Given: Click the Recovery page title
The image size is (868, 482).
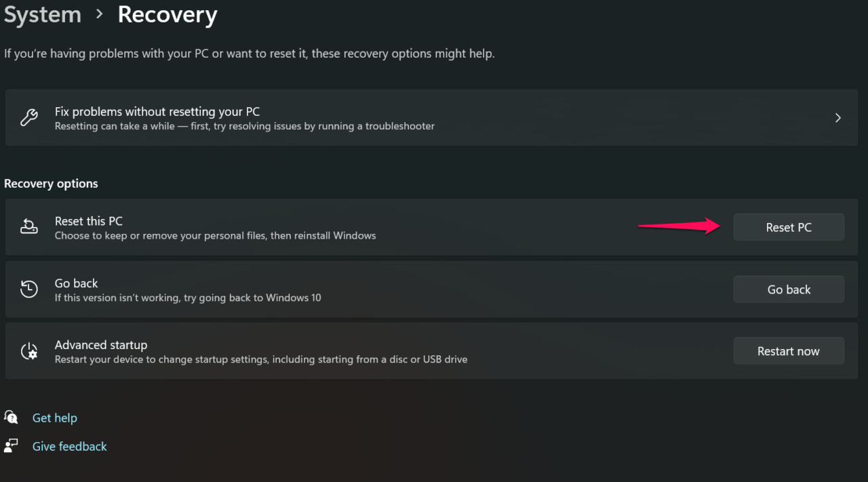Looking at the screenshot, I should 167,15.
